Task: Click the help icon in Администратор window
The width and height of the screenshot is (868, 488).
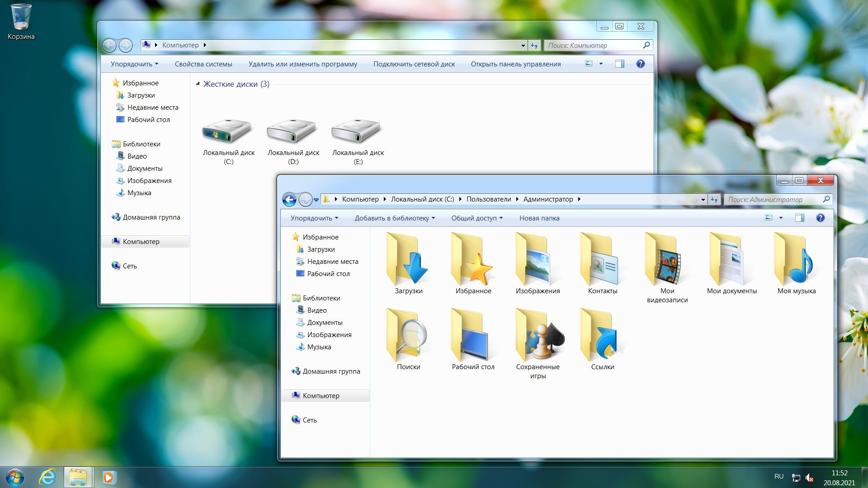Action: 820,218
